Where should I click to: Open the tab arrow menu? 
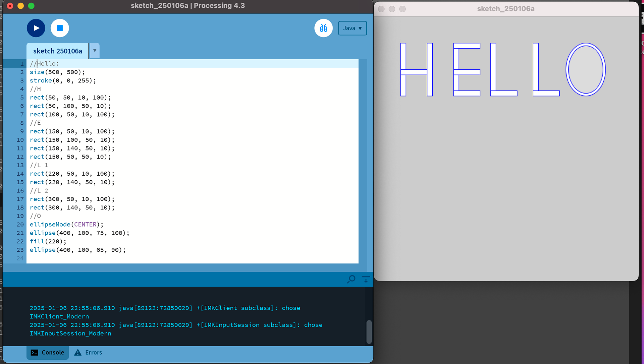coord(95,51)
